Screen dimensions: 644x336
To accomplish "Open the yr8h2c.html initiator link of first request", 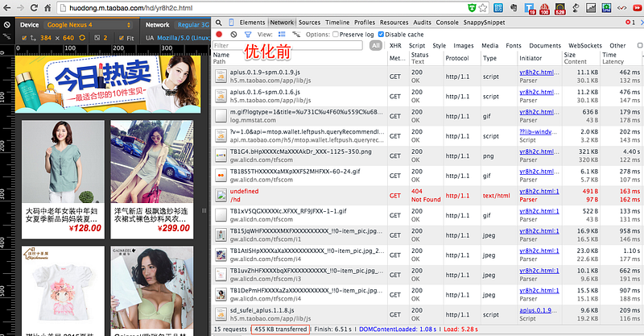I will [x=539, y=73].
